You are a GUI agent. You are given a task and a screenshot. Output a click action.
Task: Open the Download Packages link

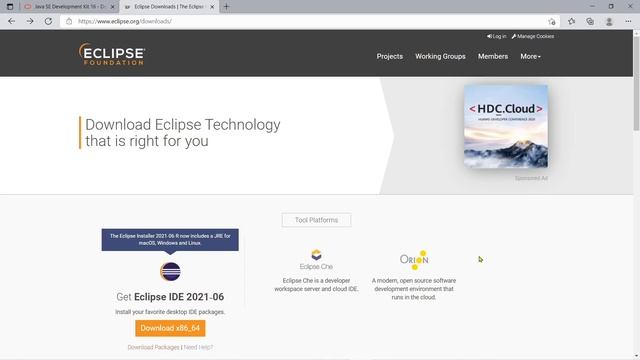pos(153,347)
